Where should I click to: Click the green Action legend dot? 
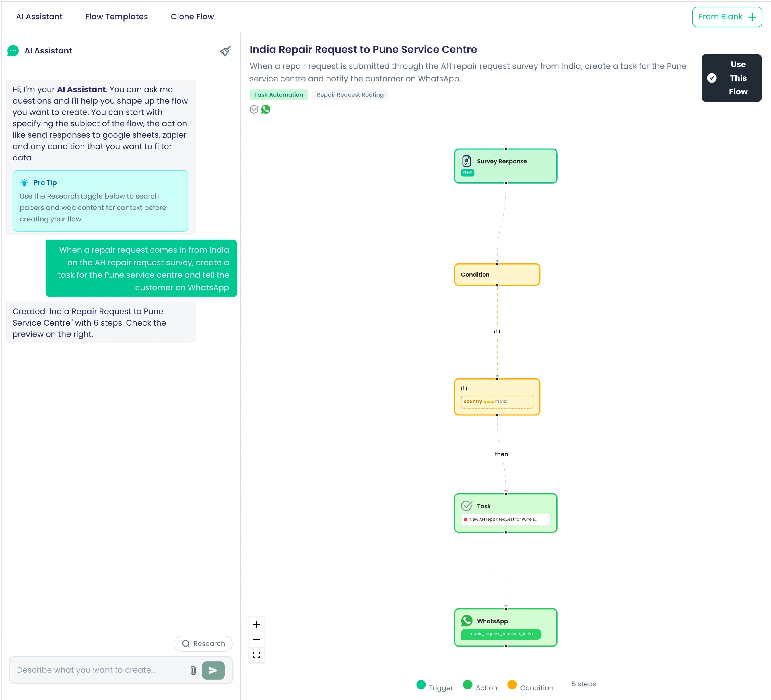pyautogui.click(x=467, y=684)
